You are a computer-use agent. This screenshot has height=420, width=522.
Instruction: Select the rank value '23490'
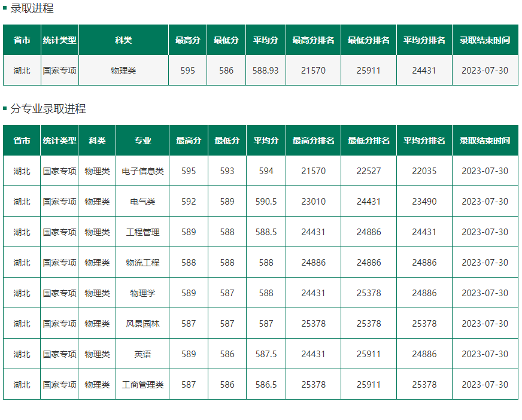click(424, 202)
